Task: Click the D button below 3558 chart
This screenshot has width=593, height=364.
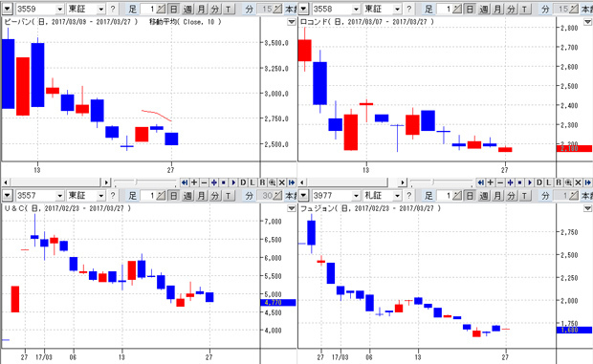Action: (x=538, y=182)
